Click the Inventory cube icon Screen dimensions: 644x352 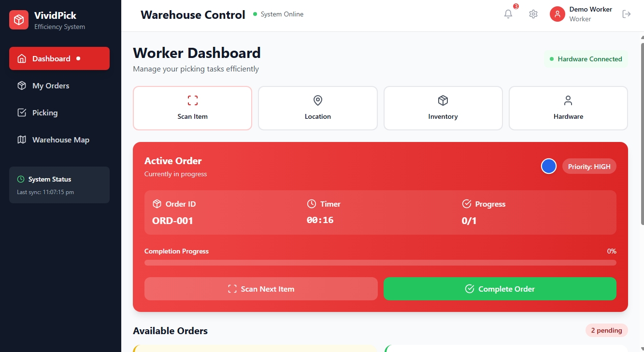click(443, 100)
